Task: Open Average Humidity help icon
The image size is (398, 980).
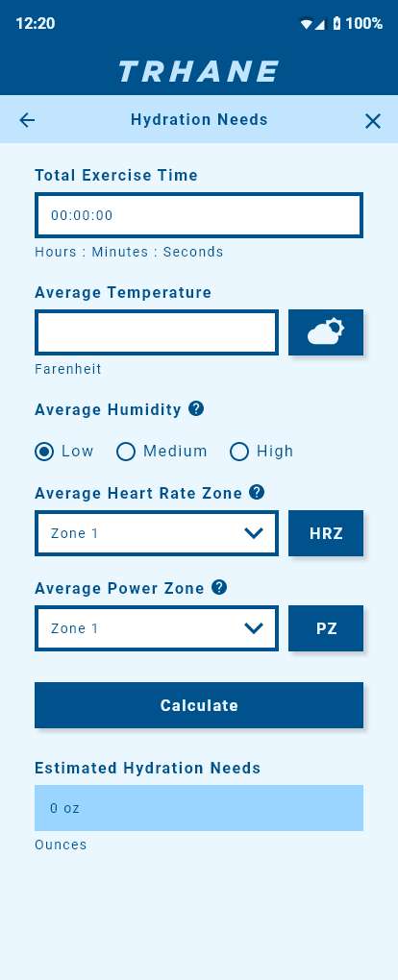Action: tap(196, 408)
